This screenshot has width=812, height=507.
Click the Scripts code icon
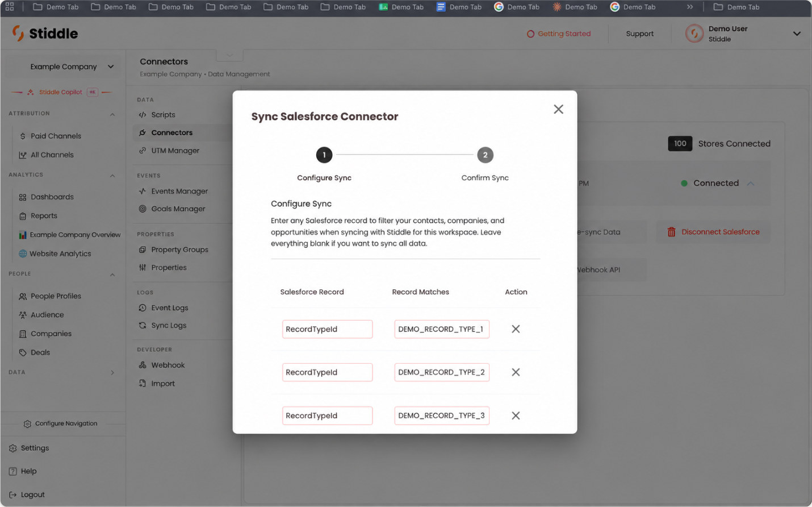(x=143, y=115)
